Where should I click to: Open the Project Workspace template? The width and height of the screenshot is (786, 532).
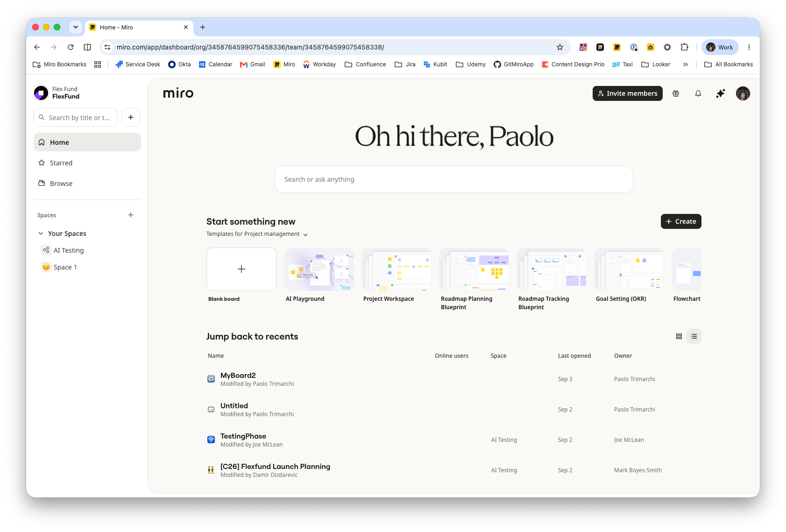pyautogui.click(x=397, y=269)
